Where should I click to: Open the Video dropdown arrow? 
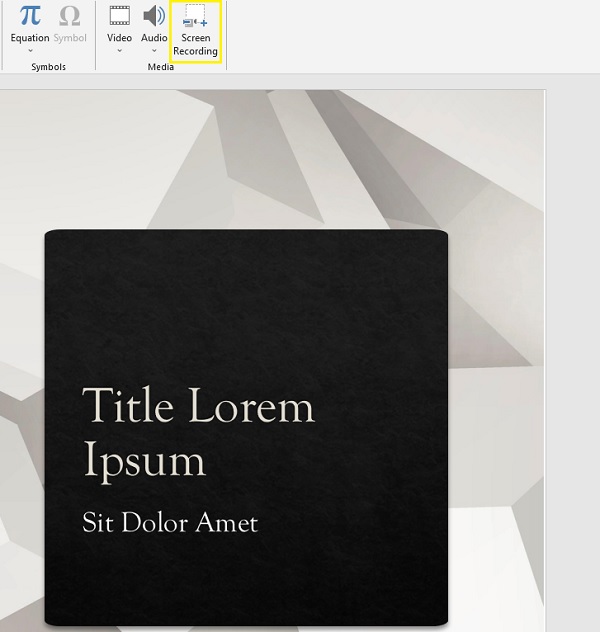(119, 51)
